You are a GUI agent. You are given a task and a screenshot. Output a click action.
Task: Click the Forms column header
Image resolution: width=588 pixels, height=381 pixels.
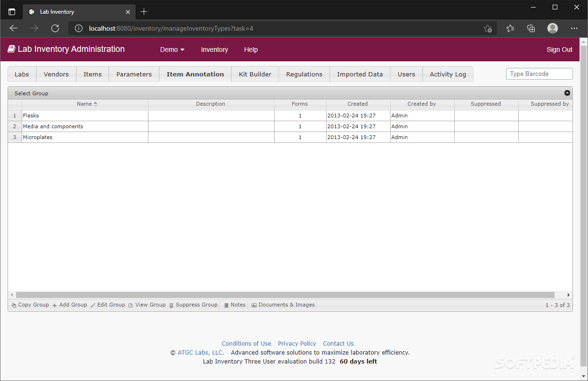300,104
